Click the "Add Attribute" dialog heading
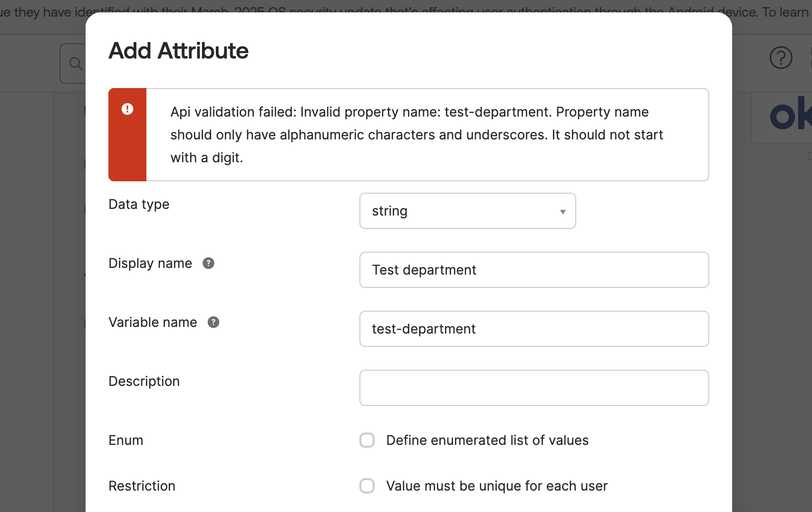Screen dimensions: 812x512 (178, 50)
